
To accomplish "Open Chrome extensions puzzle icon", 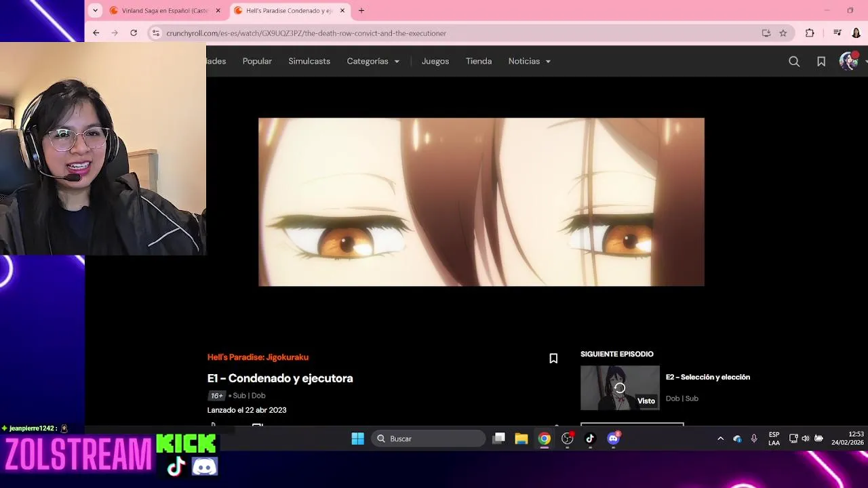I will pos(810,33).
